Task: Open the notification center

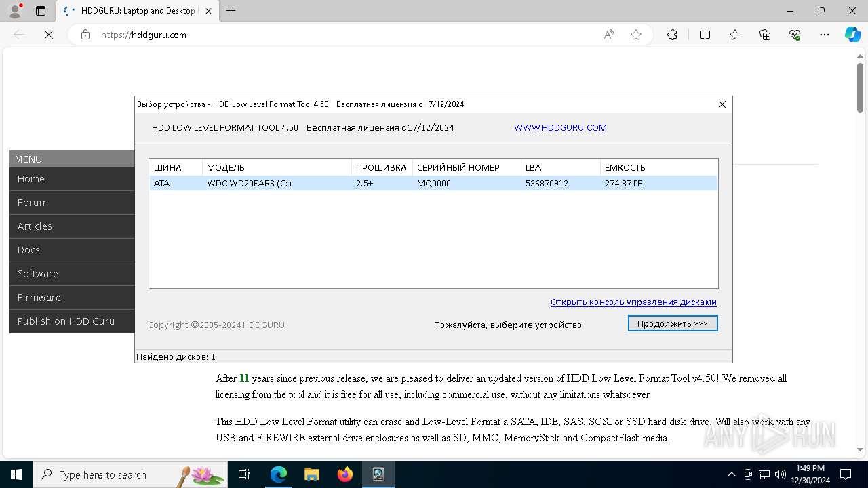Action: click(846, 474)
